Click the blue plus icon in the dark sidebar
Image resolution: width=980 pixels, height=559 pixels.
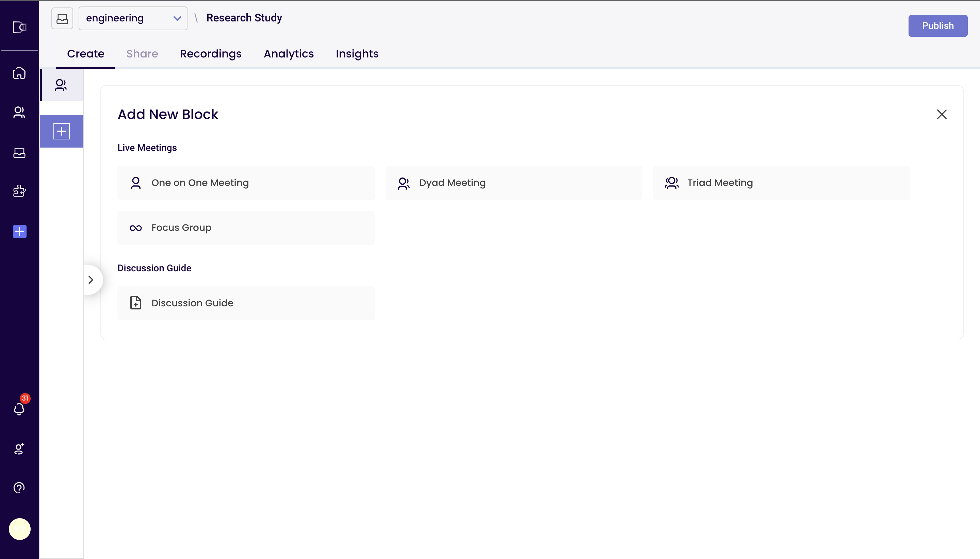click(x=20, y=231)
